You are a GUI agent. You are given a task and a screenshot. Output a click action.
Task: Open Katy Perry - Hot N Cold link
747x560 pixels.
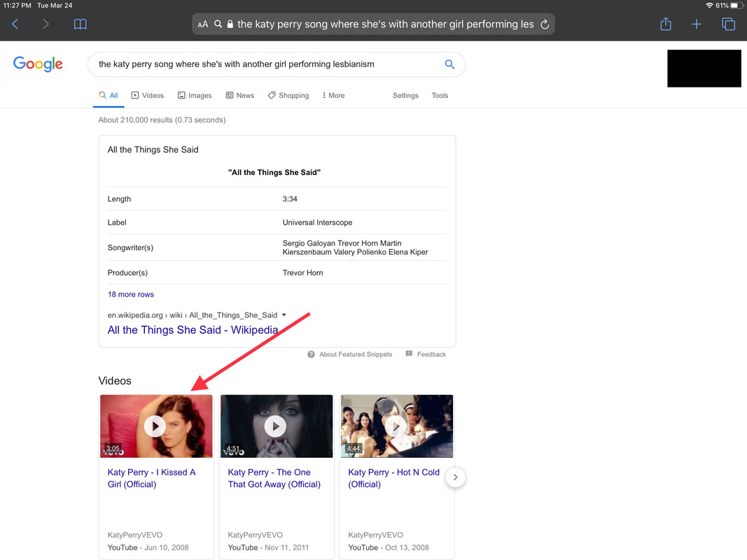pyautogui.click(x=393, y=478)
